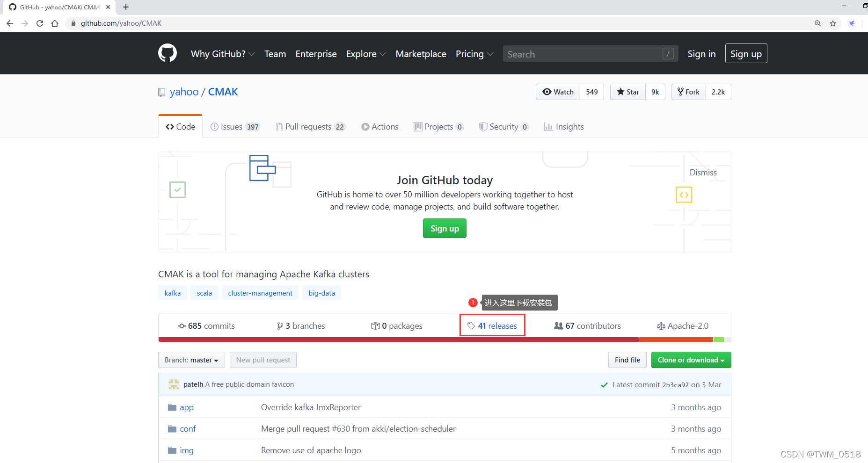Open the 9k stargazers count

655,92
